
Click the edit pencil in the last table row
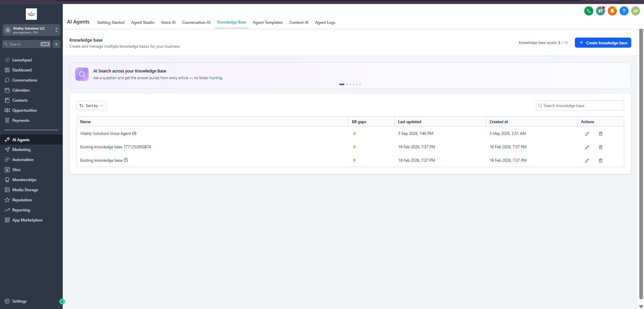[587, 161]
